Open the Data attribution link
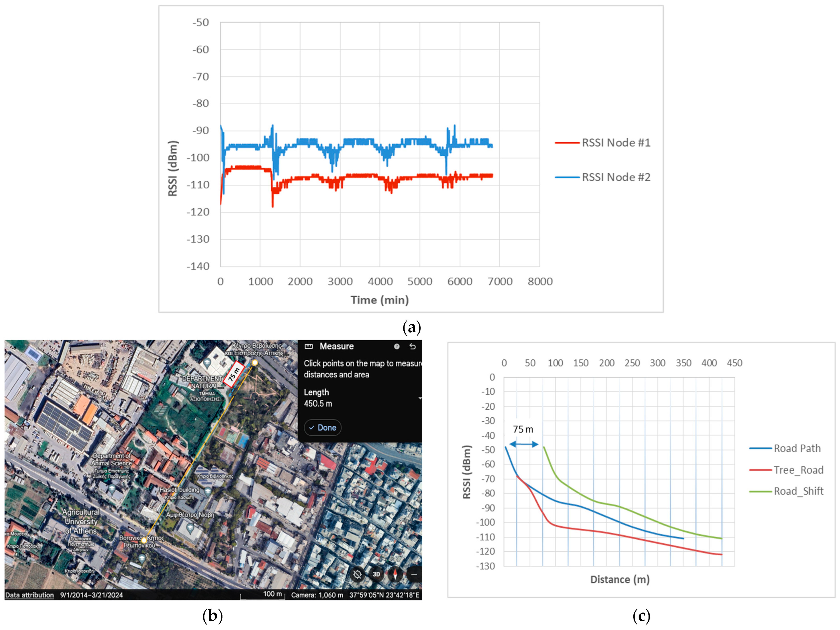Screen dimensions: 840x630 29,595
